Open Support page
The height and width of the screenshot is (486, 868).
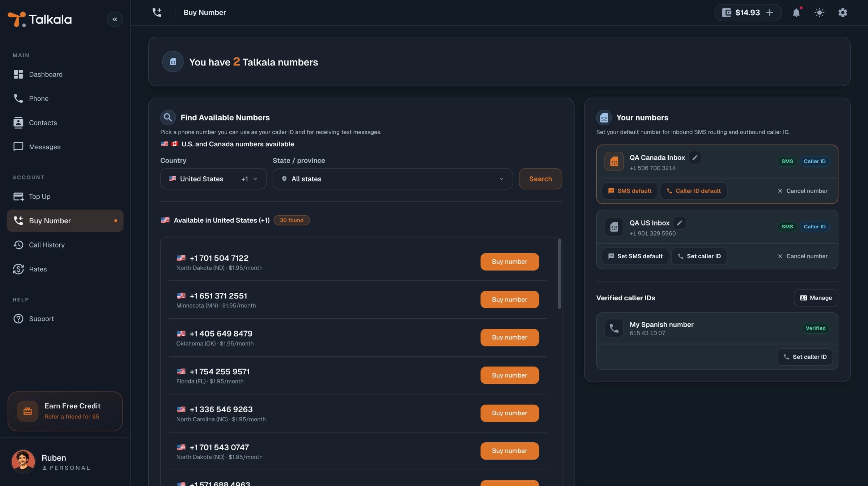coord(65,319)
